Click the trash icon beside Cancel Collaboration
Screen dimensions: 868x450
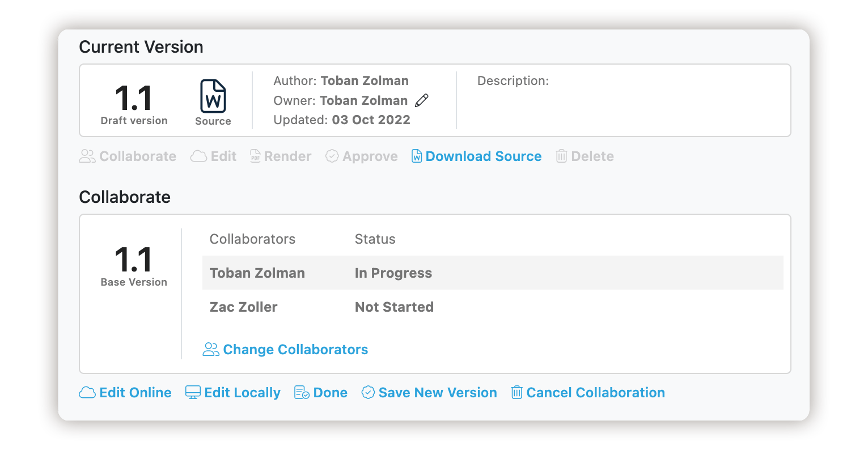[517, 393]
